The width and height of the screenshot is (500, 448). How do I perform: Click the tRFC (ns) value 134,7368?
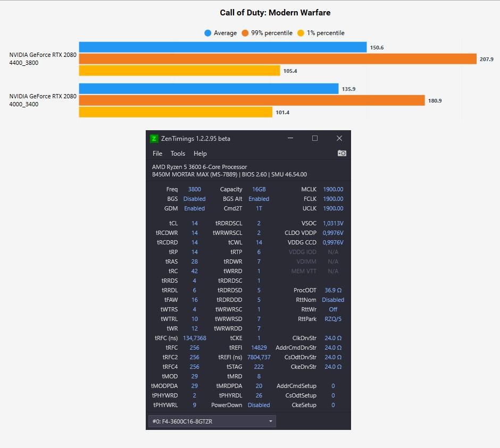coord(195,338)
